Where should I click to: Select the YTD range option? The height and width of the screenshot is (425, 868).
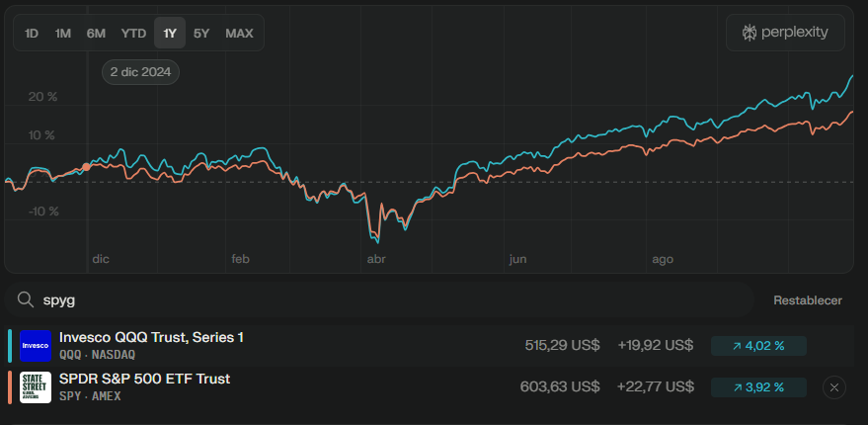133,33
